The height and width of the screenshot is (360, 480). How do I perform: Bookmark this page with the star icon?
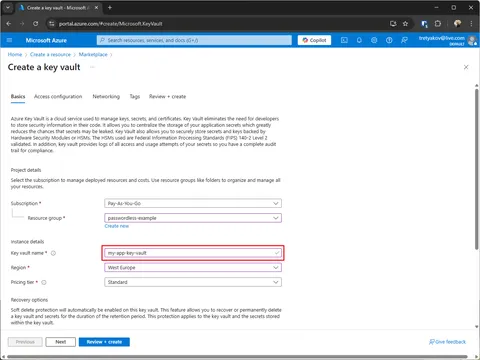coord(405,24)
